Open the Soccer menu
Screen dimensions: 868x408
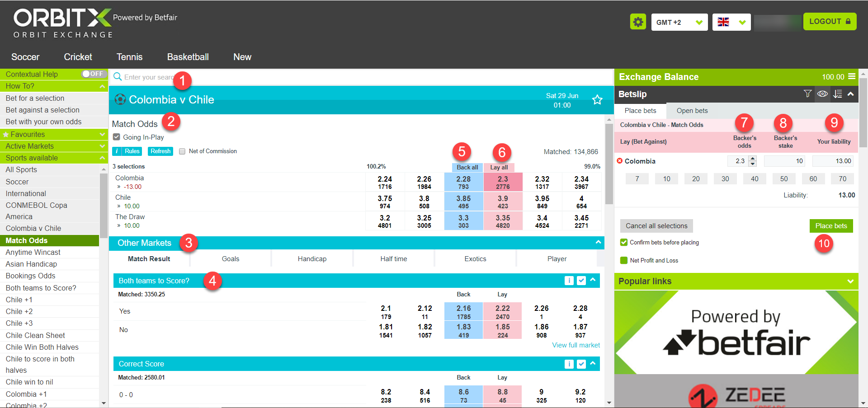[x=25, y=57]
